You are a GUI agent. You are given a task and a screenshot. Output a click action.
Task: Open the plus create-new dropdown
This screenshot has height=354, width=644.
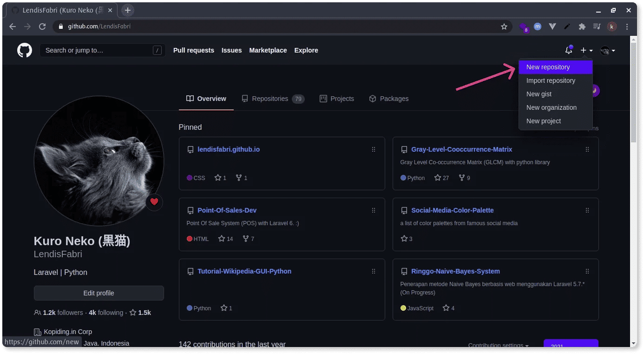click(586, 50)
